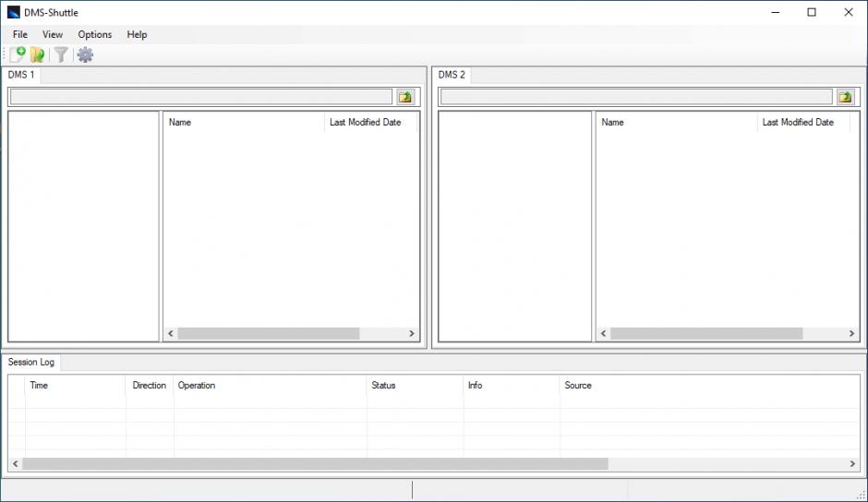This screenshot has height=502, width=868.
Task: Open the View menu
Action: coord(53,34)
